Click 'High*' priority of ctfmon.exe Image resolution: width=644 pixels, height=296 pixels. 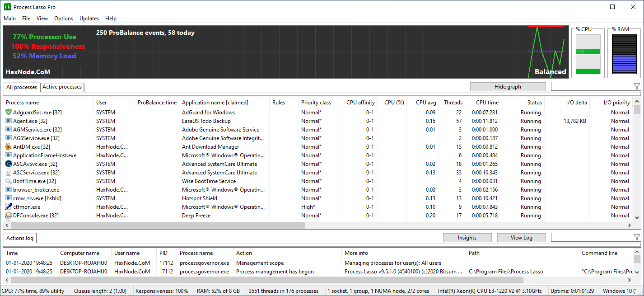[308, 207]
